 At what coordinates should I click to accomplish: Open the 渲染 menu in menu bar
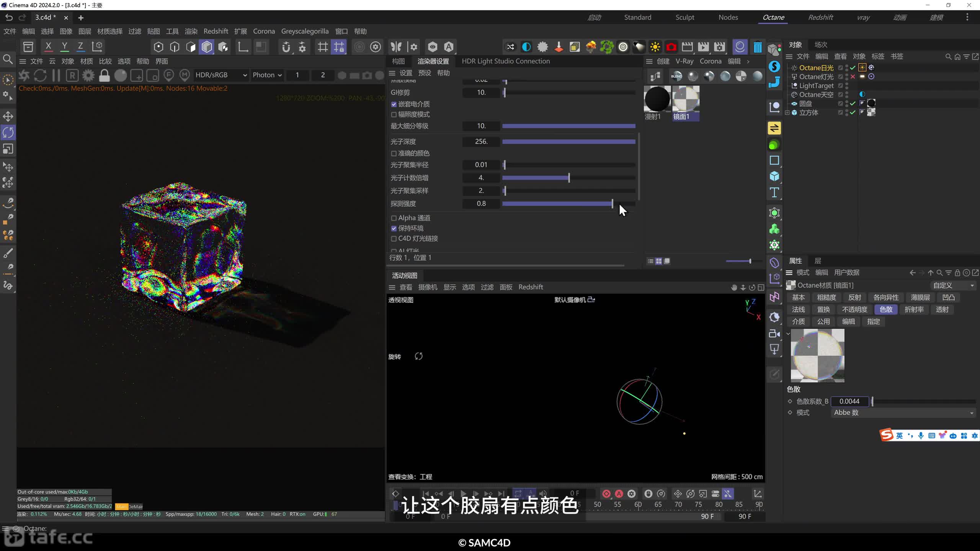[191, 31]
